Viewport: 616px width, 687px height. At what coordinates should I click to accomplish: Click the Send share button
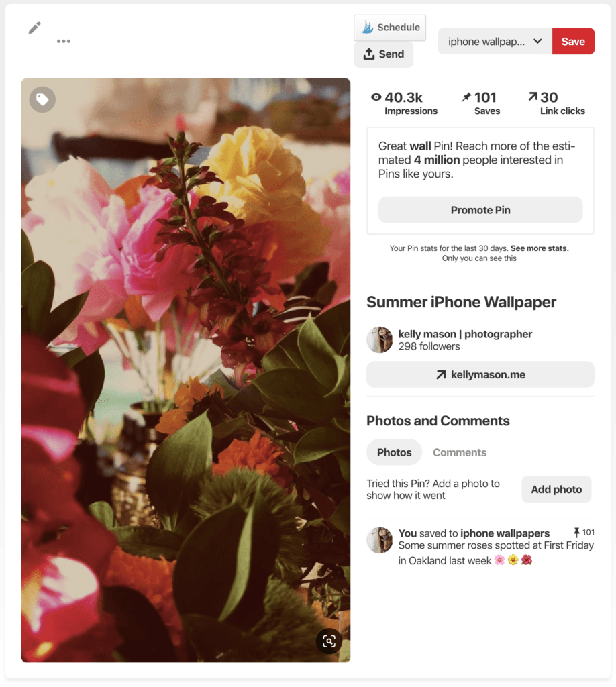pos(383,54)
